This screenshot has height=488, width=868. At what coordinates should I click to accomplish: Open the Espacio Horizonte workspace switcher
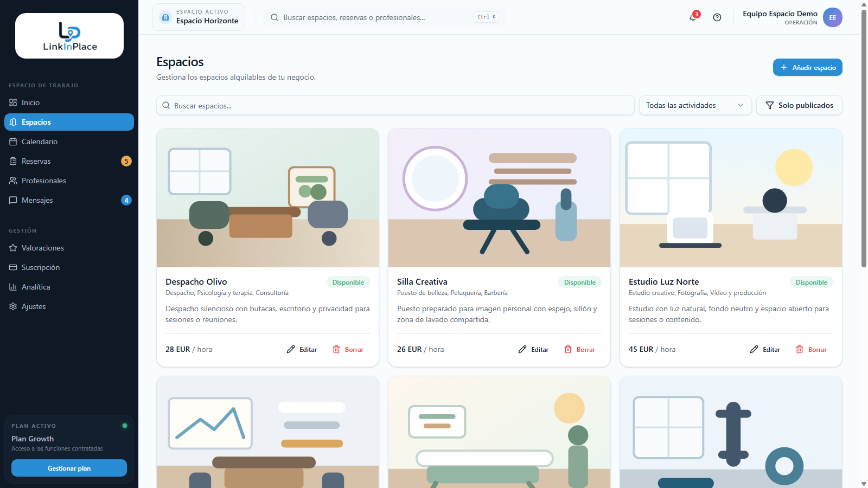click(x=199, y=17)
